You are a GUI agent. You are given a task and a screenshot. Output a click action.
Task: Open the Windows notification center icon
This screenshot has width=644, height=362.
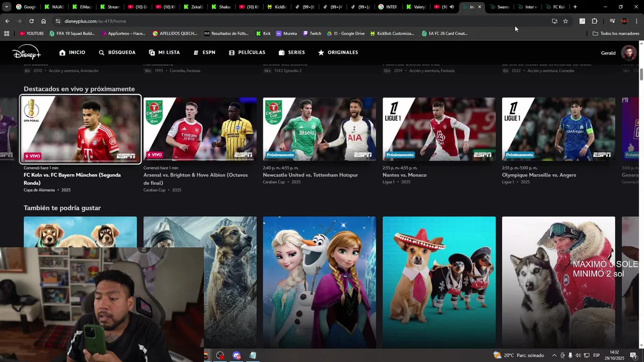633,355
